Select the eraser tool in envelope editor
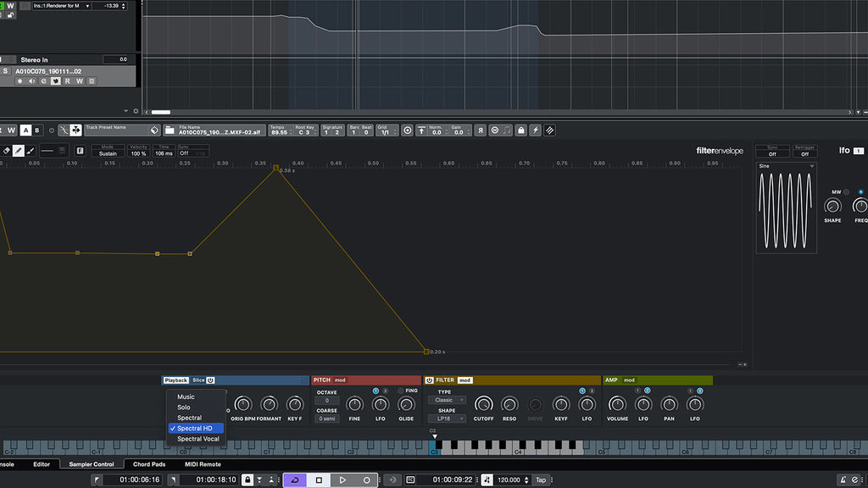The image size is (868, 488). click(x=6, y=151)
